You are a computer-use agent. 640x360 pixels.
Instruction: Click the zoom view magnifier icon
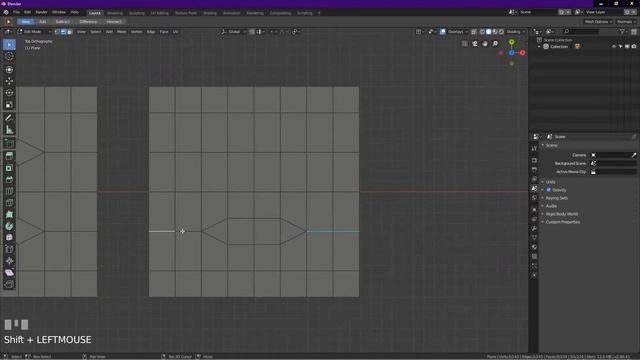coord(495,44)
